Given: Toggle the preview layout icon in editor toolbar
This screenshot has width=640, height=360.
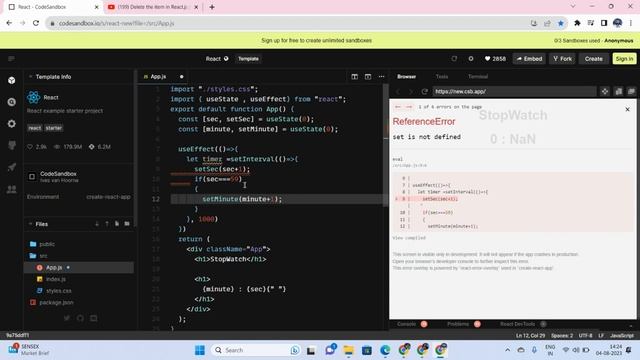Looking at the screenshot, I should click(368, 76).
